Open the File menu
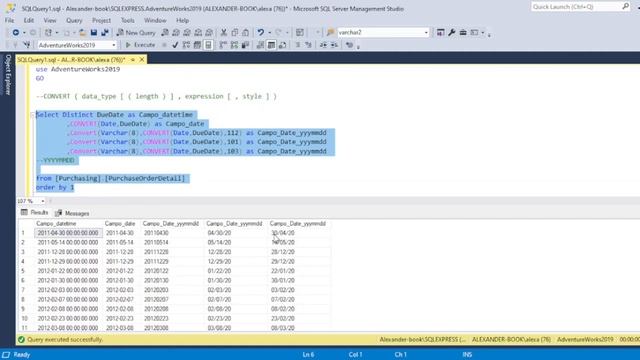Image resolution: width=640 pixels, height=360 pixels. [x=9, y=20]
